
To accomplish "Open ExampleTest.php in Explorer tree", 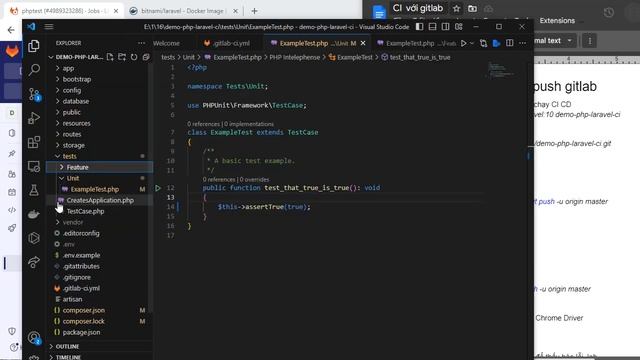I will pyautogui.click(x=95, y=189).
